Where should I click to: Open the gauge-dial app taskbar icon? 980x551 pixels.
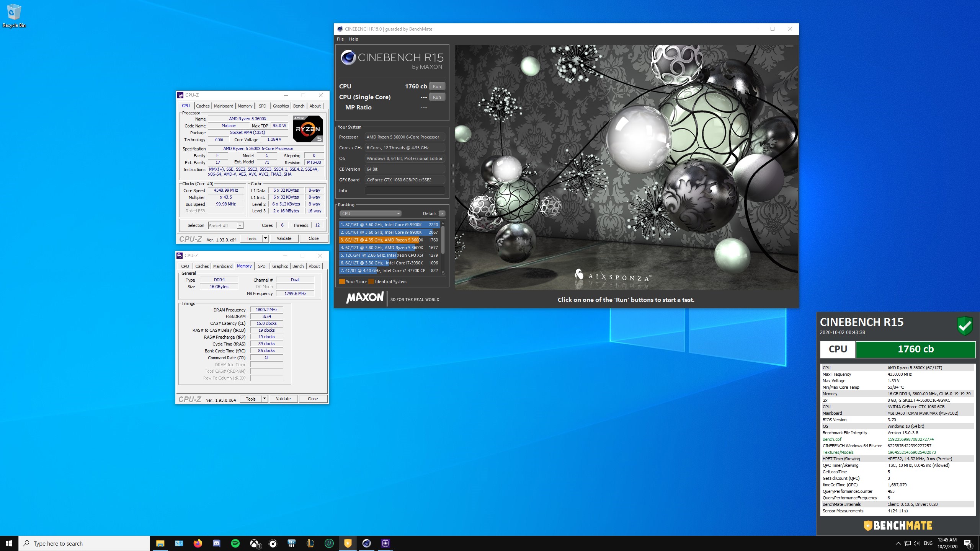[273, 543]
